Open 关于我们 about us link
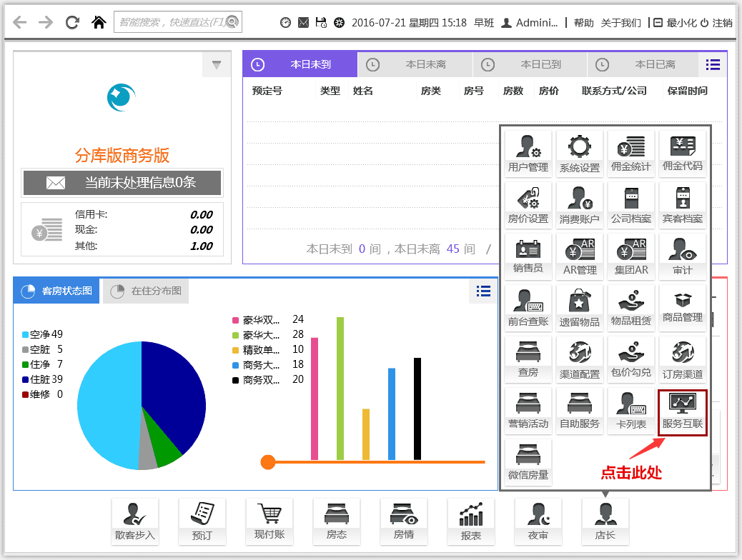The height and width of the screenshot is (560, 742). [x=621, y=23]
